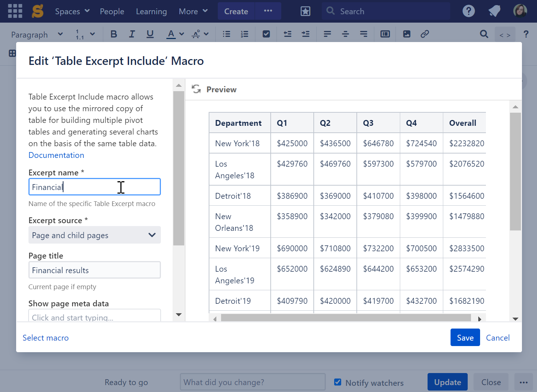Click the app switcher grid icon

(15, 11)
